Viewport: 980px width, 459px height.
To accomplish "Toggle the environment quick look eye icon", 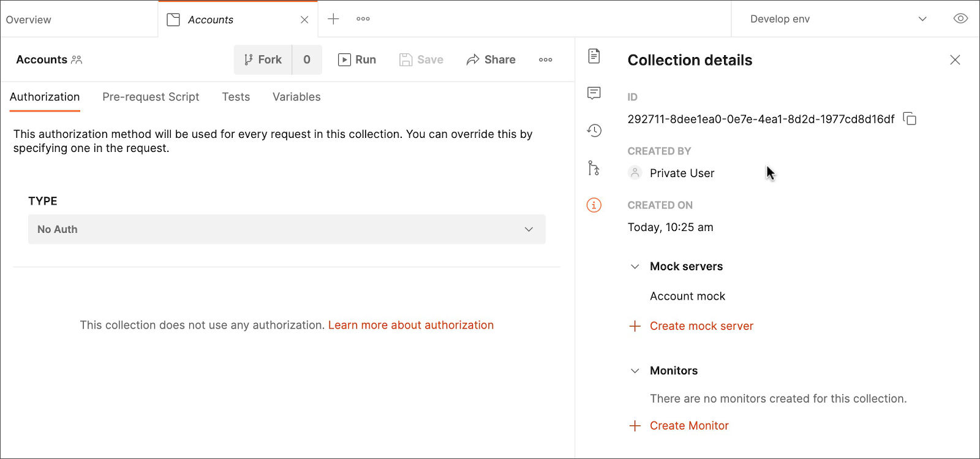I will click(960, 19).
